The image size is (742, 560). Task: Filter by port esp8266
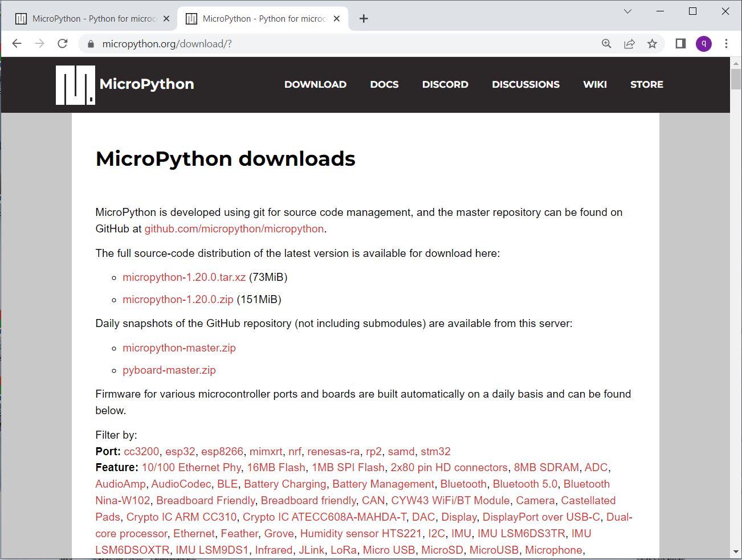click(222, 452)
